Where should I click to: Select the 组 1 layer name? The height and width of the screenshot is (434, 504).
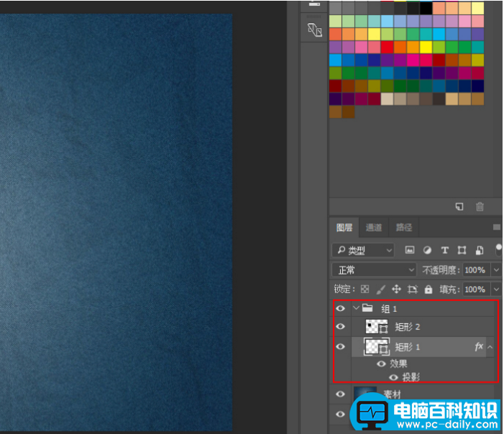pos(389,309)
